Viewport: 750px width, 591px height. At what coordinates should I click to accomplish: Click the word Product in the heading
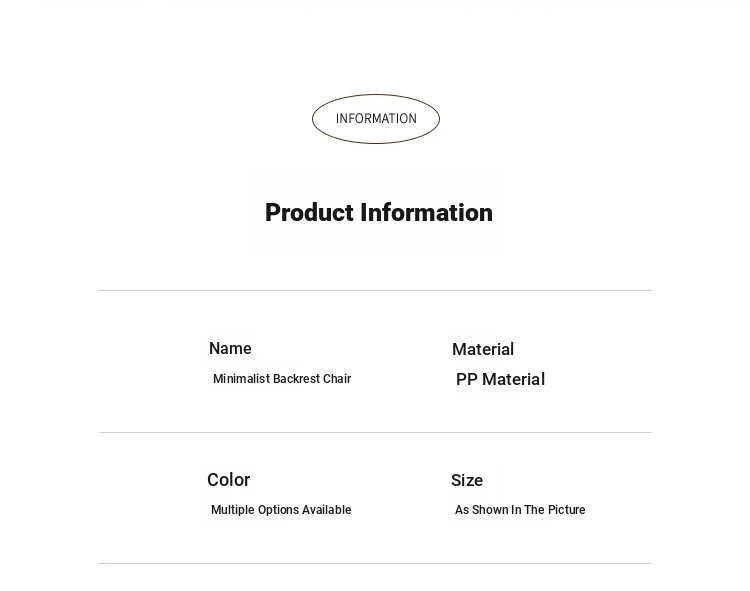tap(309, 213)
